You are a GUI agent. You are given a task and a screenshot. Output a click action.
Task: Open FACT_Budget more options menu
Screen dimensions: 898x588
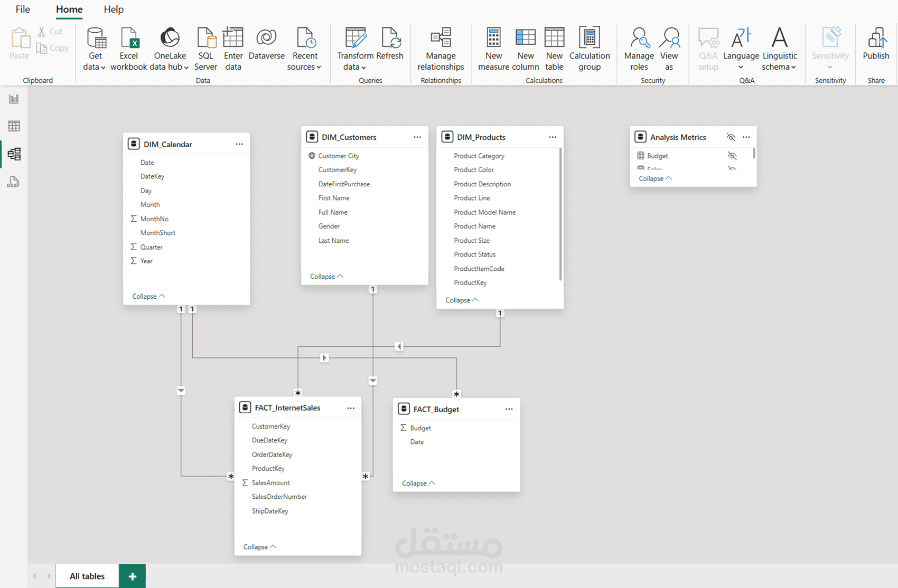point(509,409)
